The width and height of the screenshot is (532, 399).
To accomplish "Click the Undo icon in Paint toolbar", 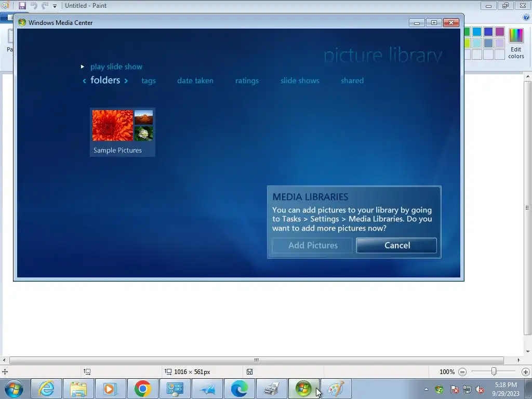I will [34, 5].
